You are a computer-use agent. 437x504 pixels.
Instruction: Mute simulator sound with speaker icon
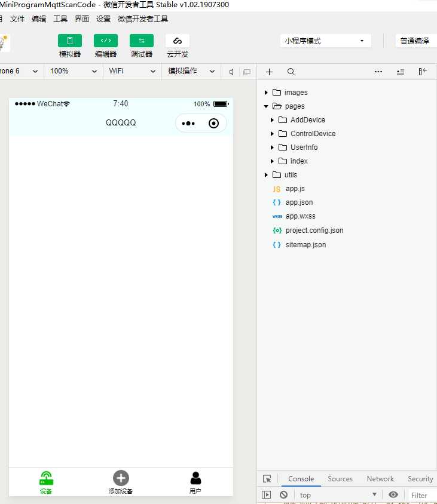[231, 72]
